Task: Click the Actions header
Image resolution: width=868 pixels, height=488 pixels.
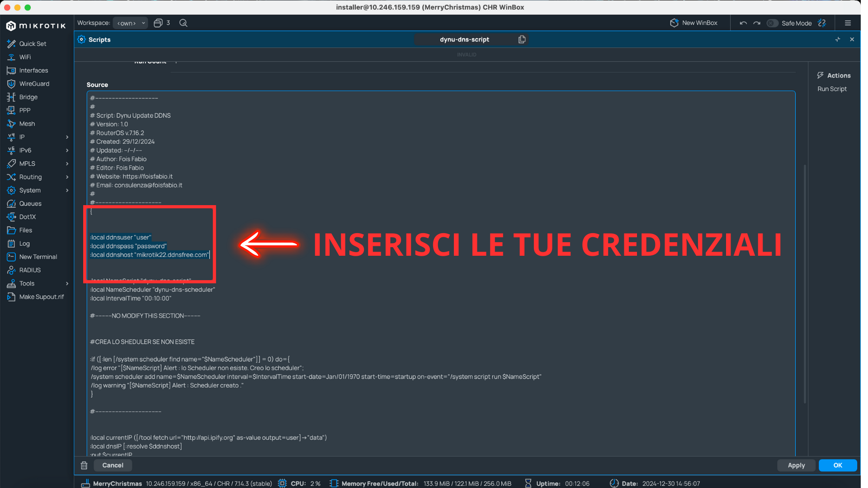Action: (x=834, y=75)
